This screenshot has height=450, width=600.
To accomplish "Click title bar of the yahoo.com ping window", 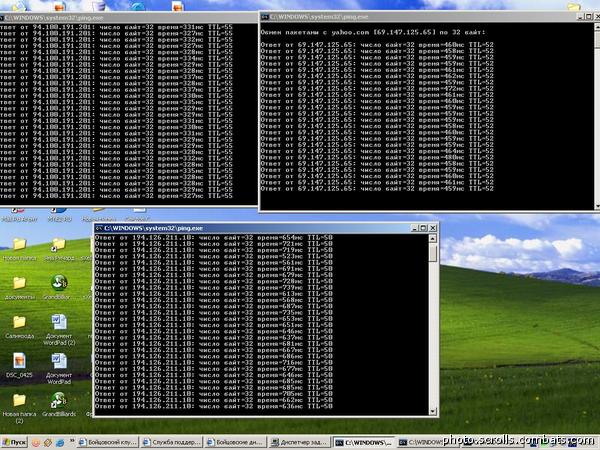I will [x=430, y=17].
